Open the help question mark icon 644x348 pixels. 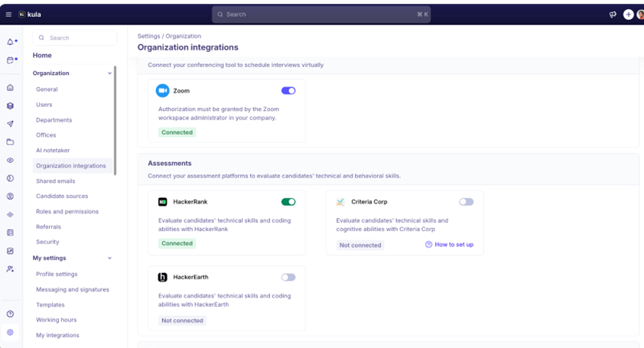(x=10, y=314)
